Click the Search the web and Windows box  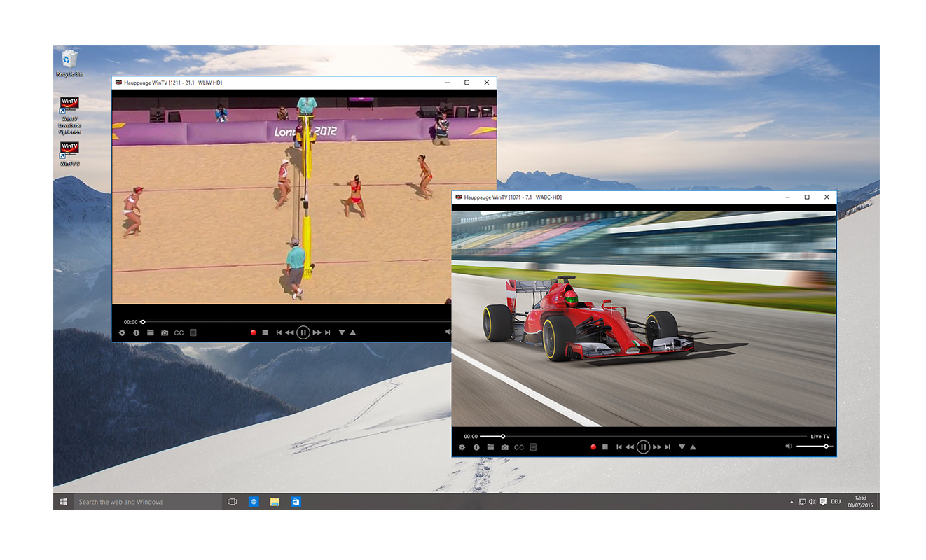click(x=147, y=502)
